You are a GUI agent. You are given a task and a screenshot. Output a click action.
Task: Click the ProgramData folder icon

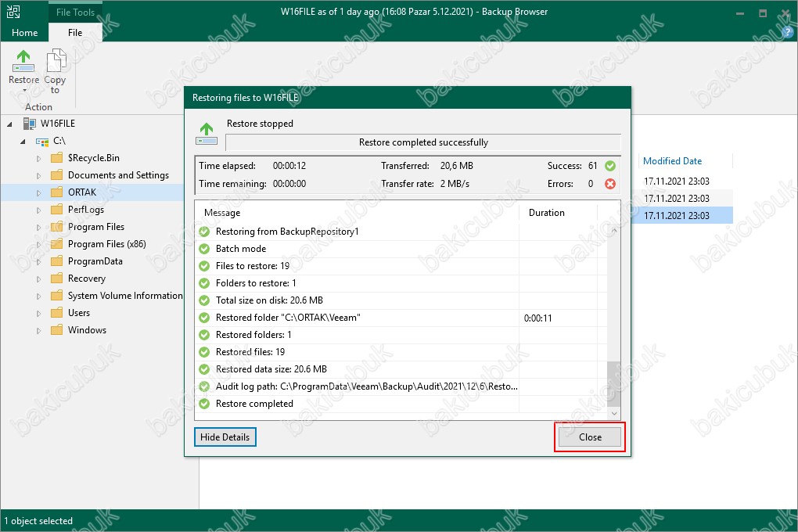57,261
